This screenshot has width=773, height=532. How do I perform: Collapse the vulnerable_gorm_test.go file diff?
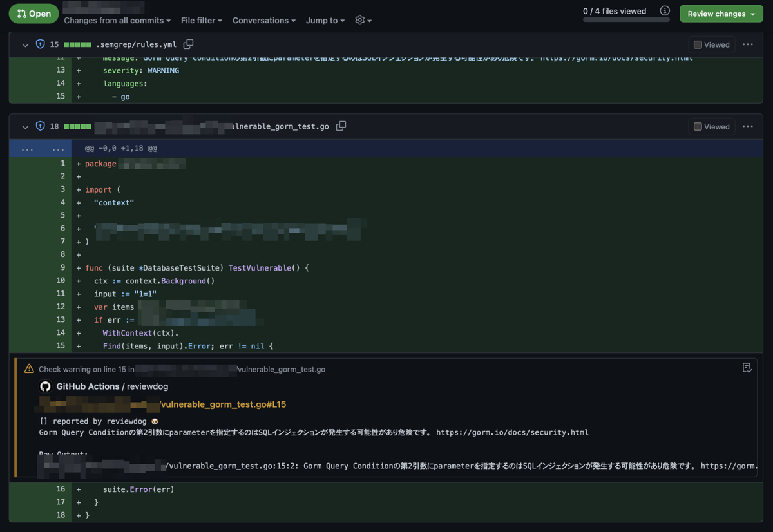click(25, 126)
